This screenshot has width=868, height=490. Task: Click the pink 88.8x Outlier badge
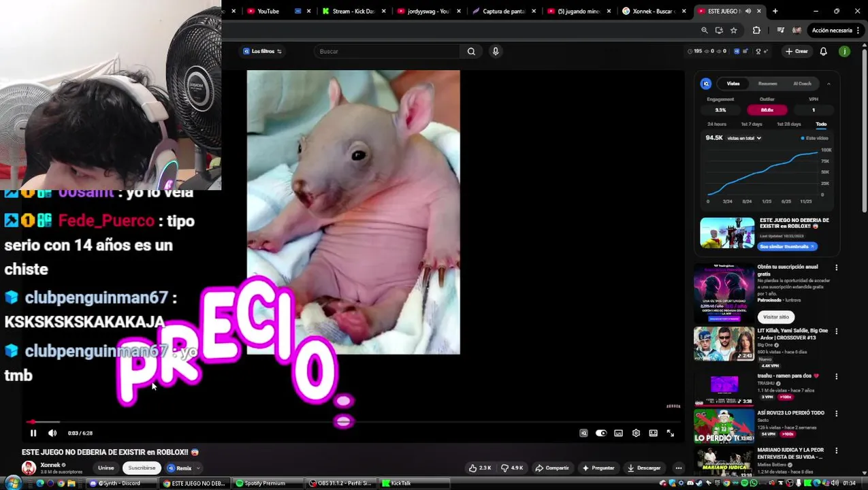767,110
